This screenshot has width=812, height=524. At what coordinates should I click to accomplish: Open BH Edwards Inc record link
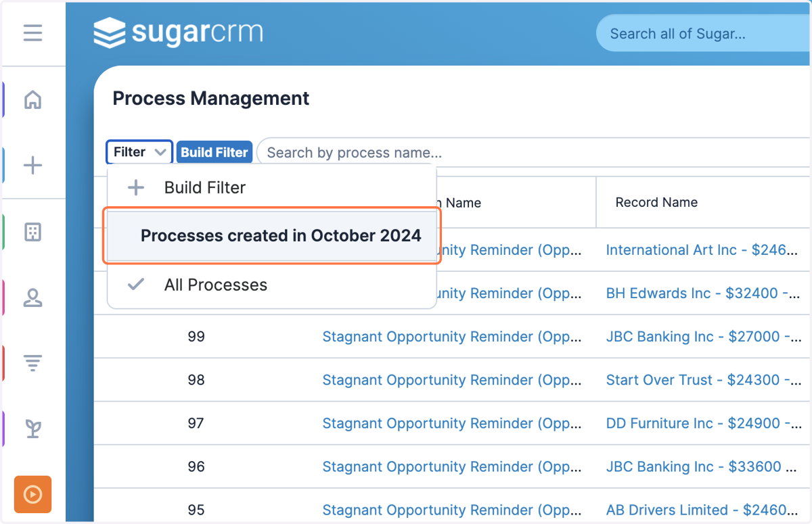(x=703, y=293)
